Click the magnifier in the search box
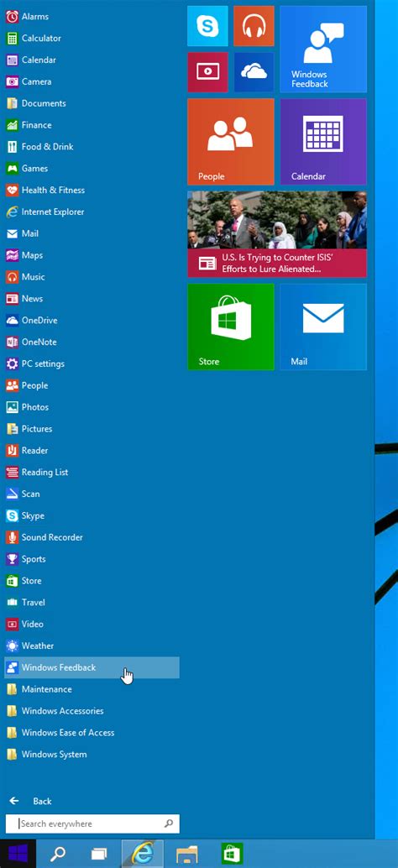The image size is (398, 868). [x=169, y=824]
